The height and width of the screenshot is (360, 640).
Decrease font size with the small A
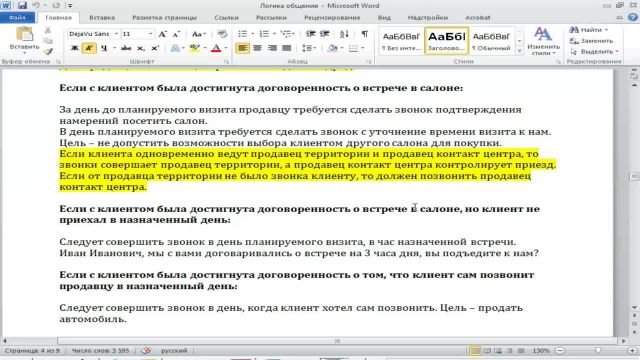tap(176, 34)
